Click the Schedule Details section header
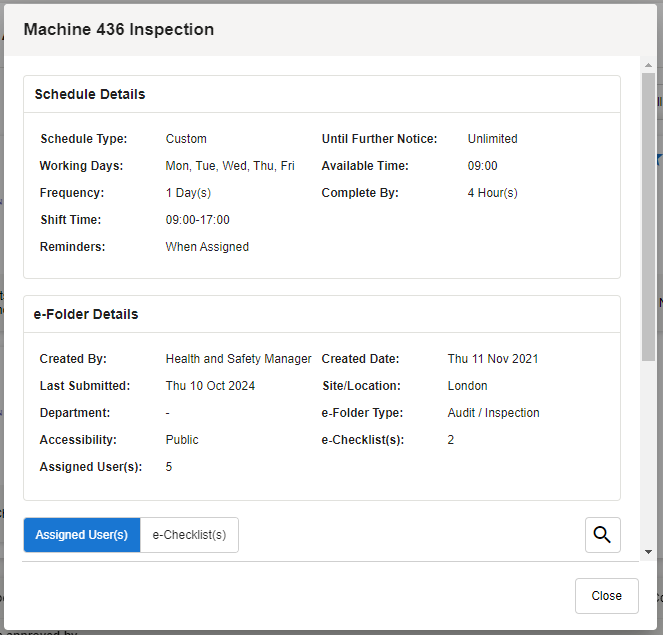Image resolution: width=663 pixels, height=635 pixels. (x=90, y=95)
